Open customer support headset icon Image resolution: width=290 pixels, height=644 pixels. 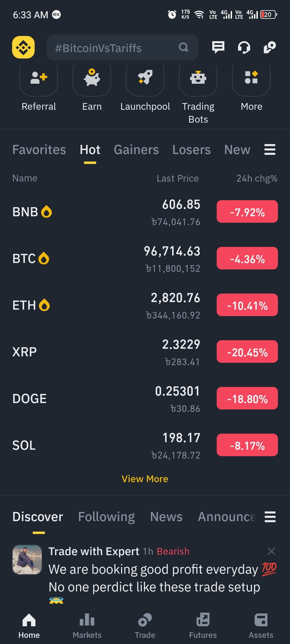coord(244,47)
